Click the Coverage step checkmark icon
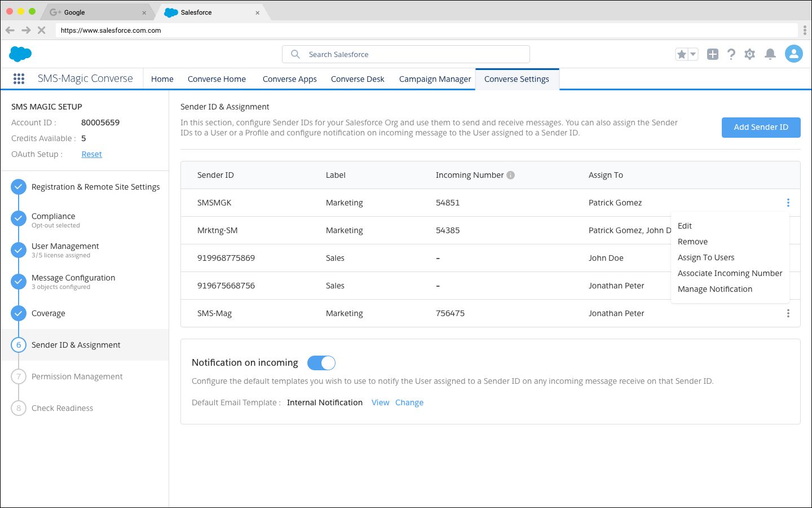 pyautogui.click(x=19, y=313)
